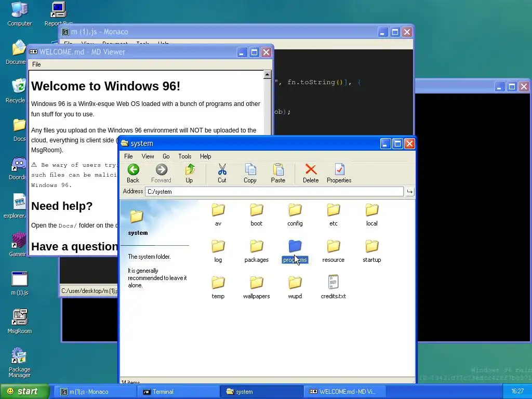Select the m (1).js desktop file
This screenshot has height=399, width=532.
point(20,283)
